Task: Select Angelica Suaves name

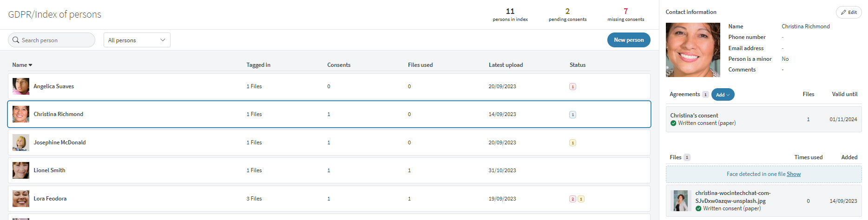Action: 54,86
